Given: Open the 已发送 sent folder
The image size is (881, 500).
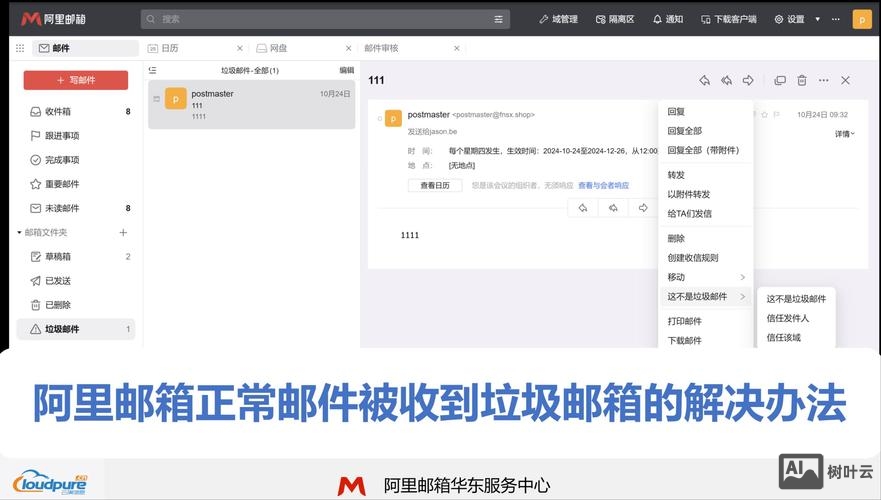Looking at the screenshot, I should click(78, 280).
